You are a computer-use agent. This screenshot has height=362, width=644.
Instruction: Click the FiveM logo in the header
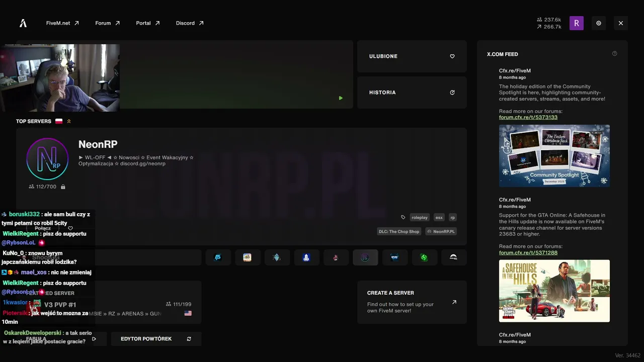pyautogui.click(x=23, y=23)
